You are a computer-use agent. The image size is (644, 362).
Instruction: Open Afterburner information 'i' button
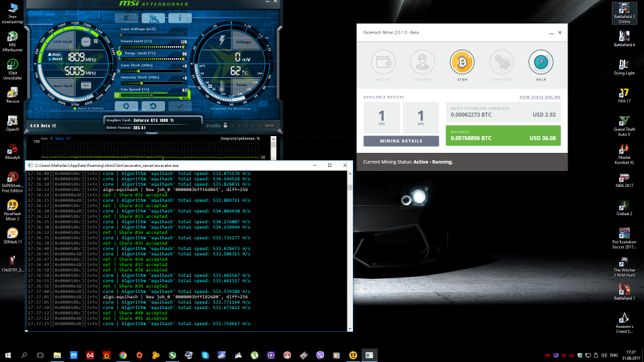point(179,18)
